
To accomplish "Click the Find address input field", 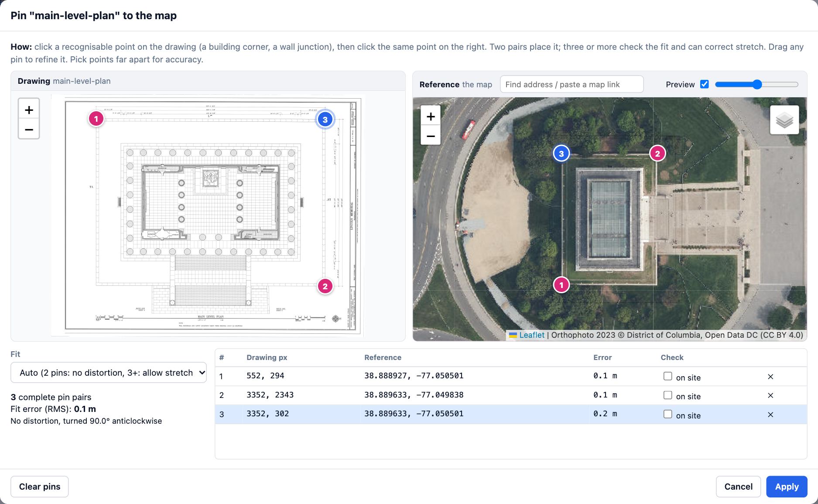I will pyautogui.click(x=572, y=84).
